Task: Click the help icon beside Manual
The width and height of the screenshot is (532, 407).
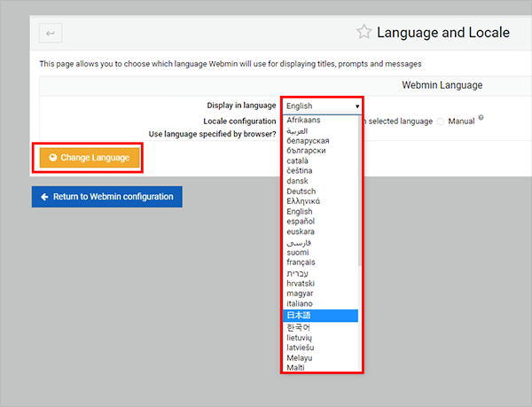Action: [481, 118]
